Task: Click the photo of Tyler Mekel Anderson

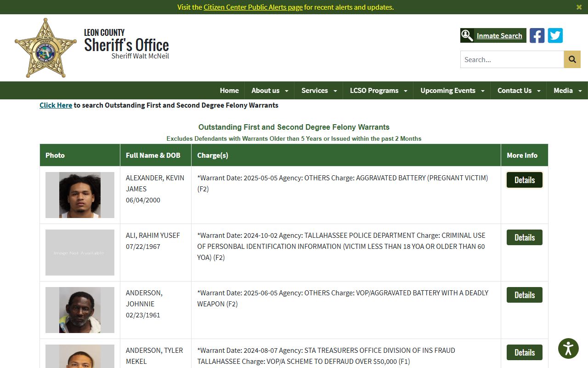Action: pyautogui.click(x=80, y=356)
